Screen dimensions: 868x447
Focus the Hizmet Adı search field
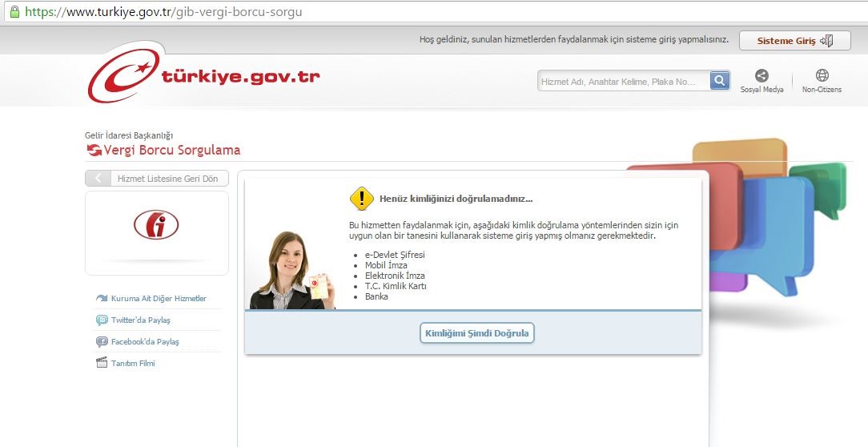(x=624, y=81)
